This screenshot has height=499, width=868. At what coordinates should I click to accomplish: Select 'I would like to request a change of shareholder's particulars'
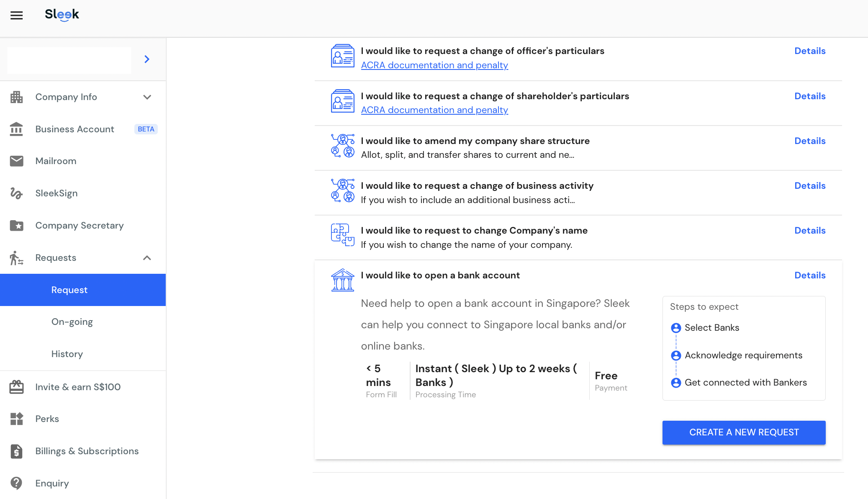495,96
